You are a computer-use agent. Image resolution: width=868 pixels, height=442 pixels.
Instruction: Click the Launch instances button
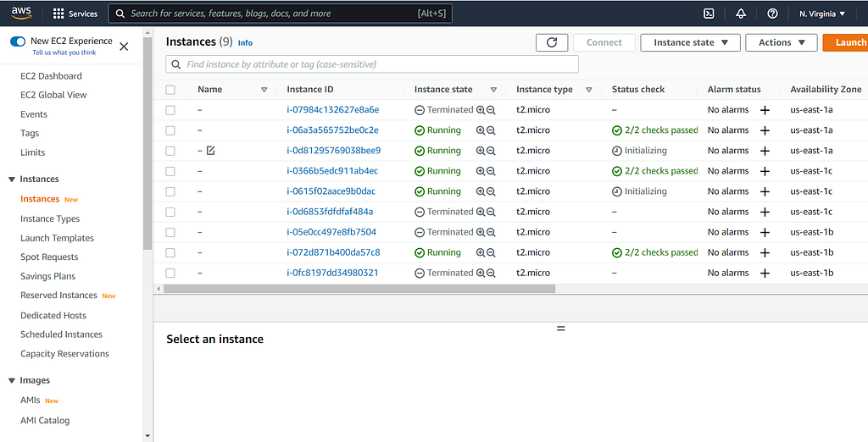(x=845, y=42)
